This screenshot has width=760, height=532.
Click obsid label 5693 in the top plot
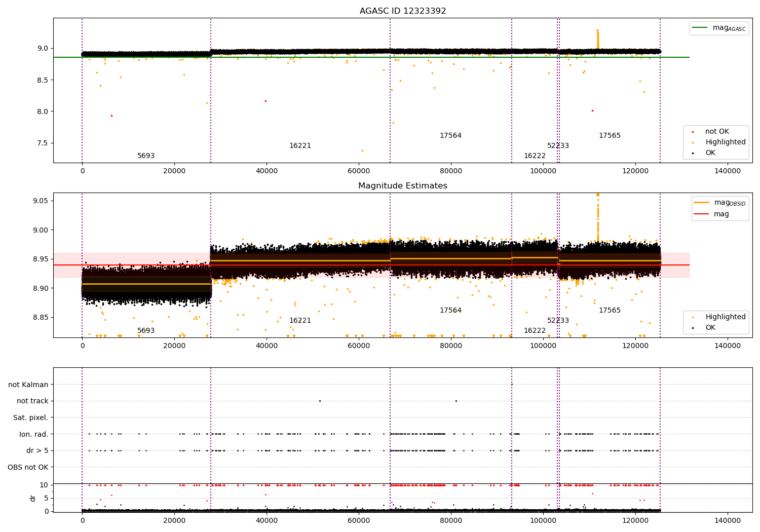[146, 156]
